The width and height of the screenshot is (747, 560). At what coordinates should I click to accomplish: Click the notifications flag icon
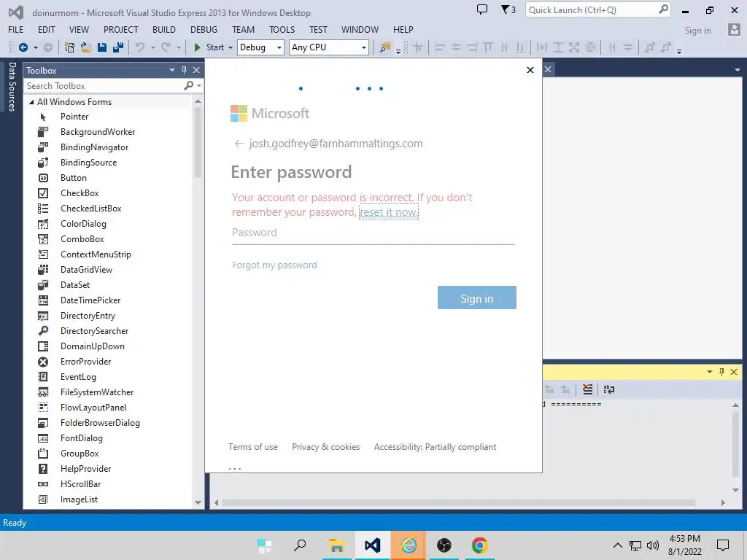click(508, 9)
